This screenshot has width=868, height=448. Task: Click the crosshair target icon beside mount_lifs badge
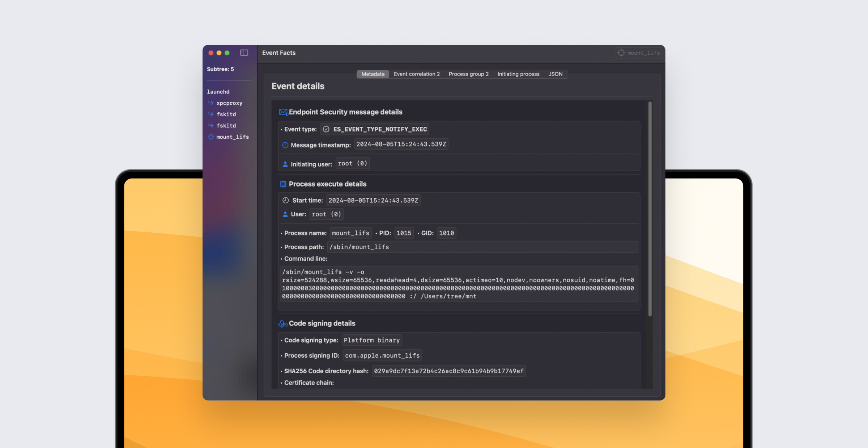[621, 53]
